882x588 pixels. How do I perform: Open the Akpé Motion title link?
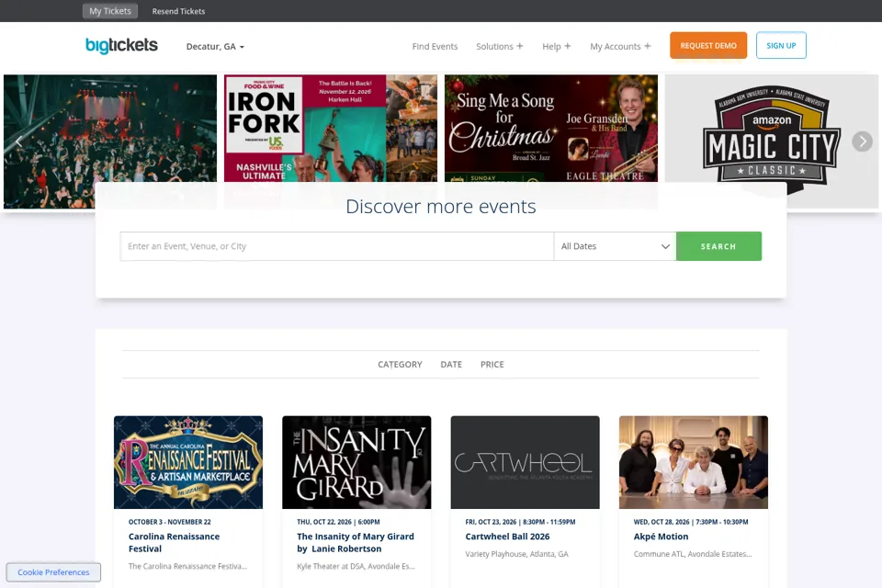pos(661,537)
